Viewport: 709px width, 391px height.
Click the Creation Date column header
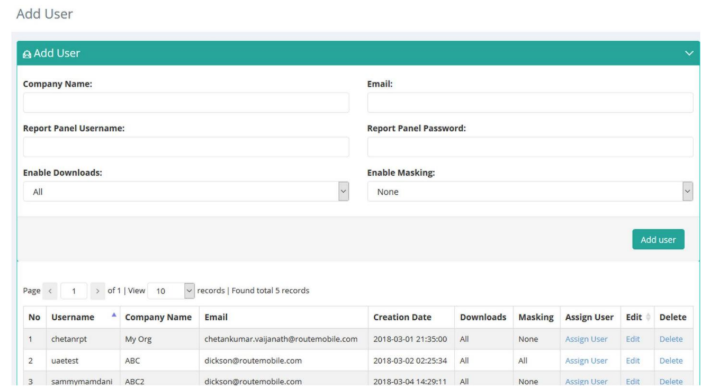click(x=411, y=317)
